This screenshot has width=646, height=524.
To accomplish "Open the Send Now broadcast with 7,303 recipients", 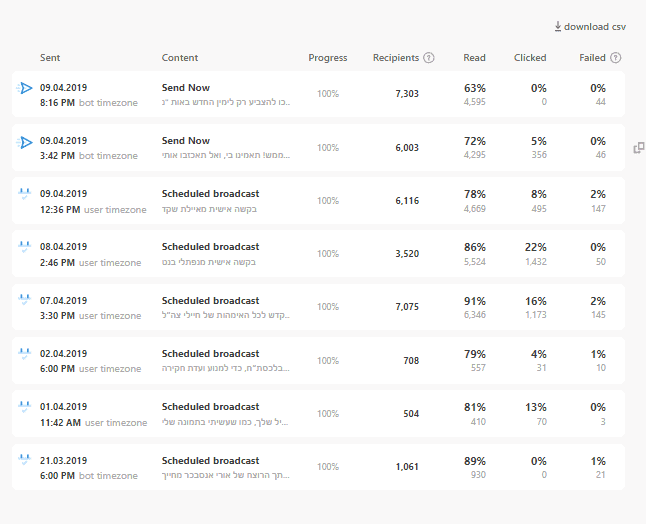I will tap(186, 88).
